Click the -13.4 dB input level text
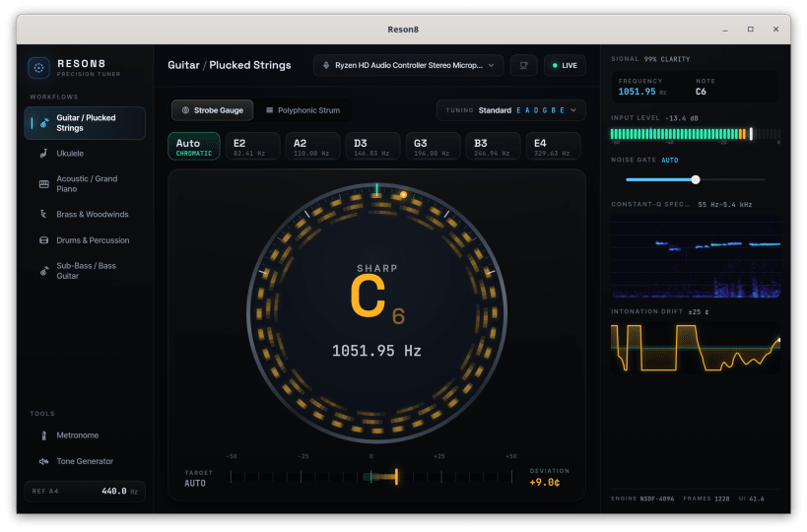The height and width of the screenshot is (532, 807). click(x=682, y=118)
